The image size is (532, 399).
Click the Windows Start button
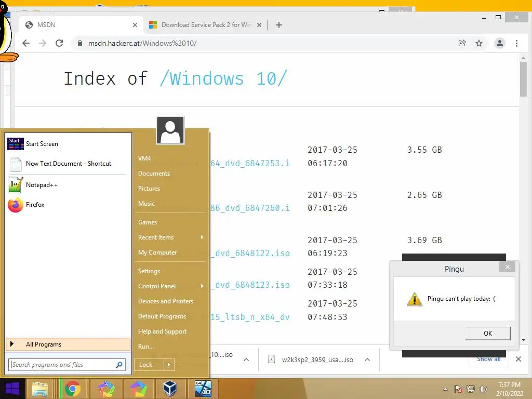(x=12, y=389)
